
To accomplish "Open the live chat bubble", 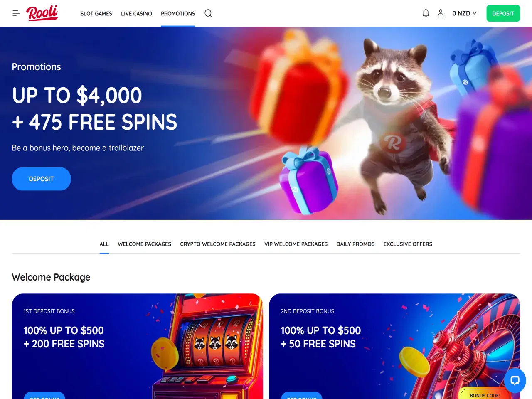I will coord(515,380).
